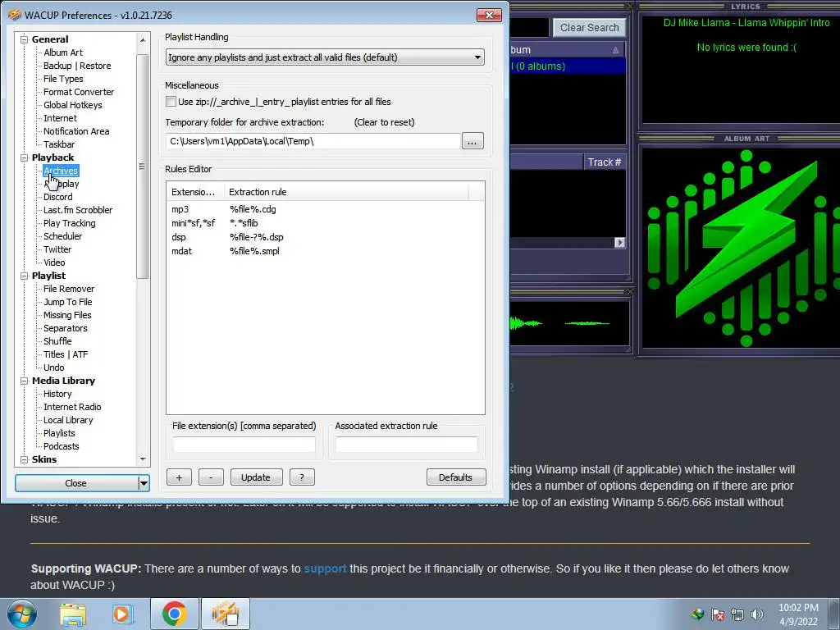Select Titles | ATF in the tree
This screenshot has width=840, height=630.
(x=66, y=354)
